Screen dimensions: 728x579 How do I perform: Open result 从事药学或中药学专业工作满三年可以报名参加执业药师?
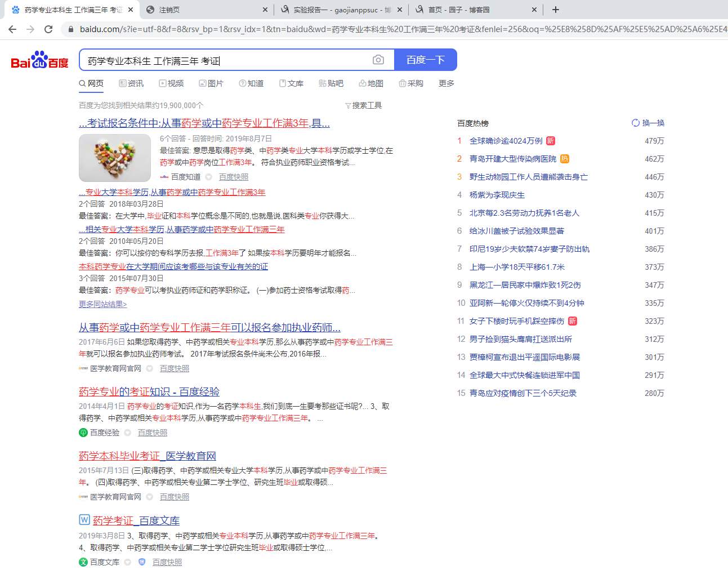pyautogui.click(x=209, y=327)
